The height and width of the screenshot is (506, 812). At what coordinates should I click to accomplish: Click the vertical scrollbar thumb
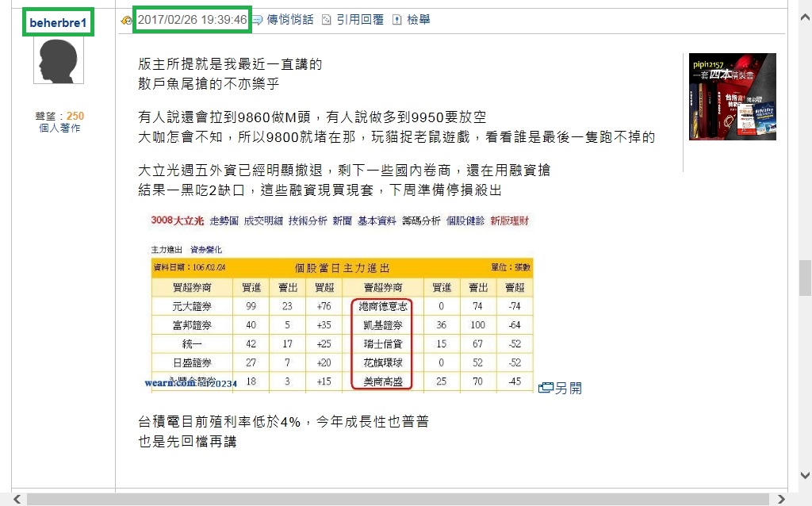pos(805,278)
